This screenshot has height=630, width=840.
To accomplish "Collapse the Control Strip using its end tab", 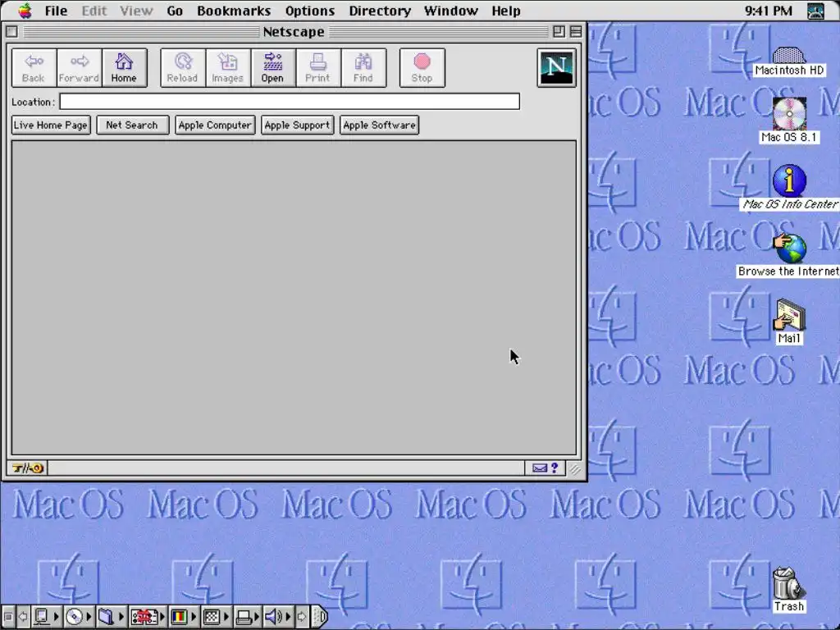I will 320,617.
